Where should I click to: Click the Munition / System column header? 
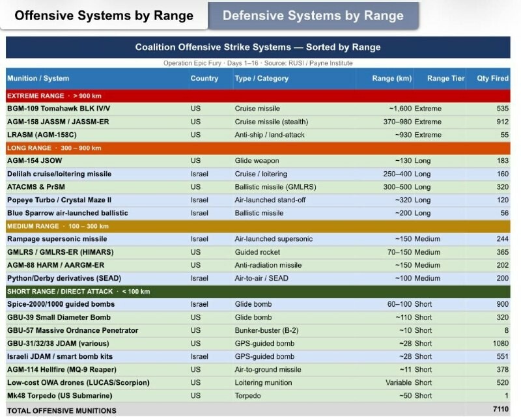pos(38,79)
